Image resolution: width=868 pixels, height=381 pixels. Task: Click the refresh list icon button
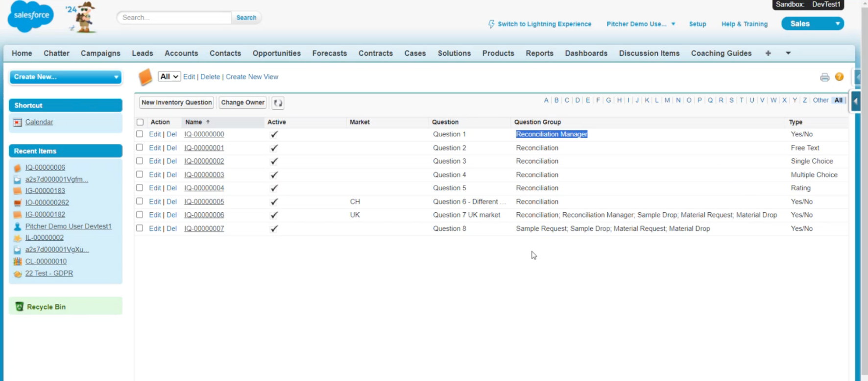pos(278,102)
